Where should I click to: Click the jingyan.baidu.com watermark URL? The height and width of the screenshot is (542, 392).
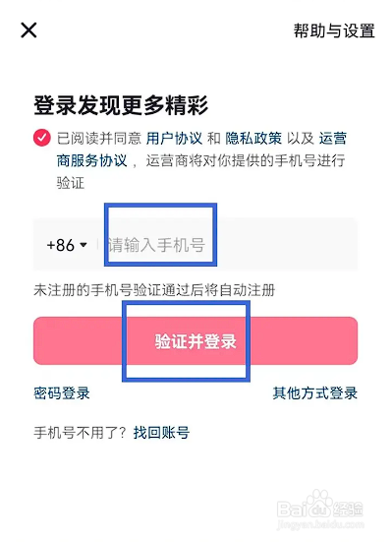click(320, 525)
